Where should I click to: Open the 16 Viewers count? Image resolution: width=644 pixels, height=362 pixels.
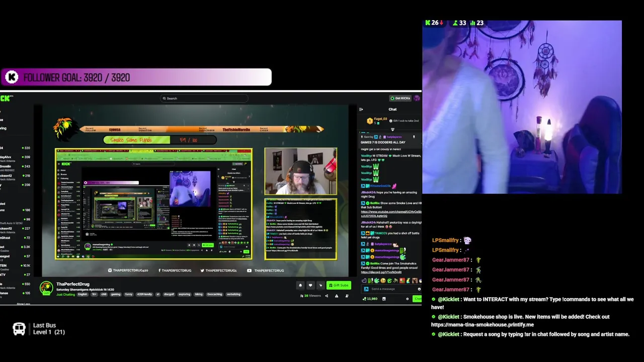click(x=311, y=296)
